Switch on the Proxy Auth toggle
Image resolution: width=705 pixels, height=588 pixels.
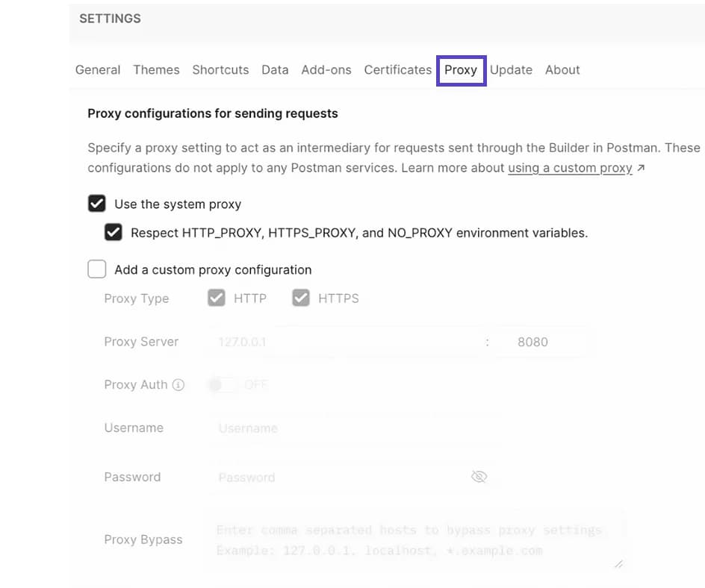(222, 385)
